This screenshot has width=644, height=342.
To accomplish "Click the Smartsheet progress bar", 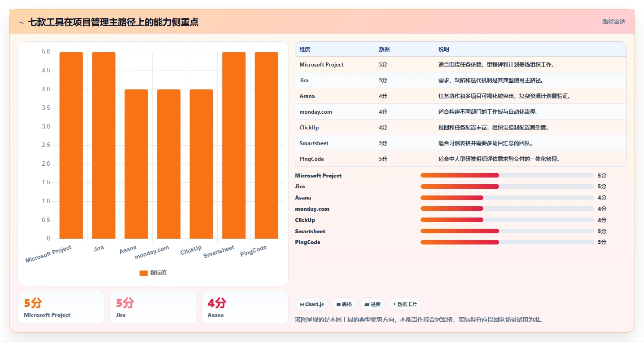I will [507, 231].
